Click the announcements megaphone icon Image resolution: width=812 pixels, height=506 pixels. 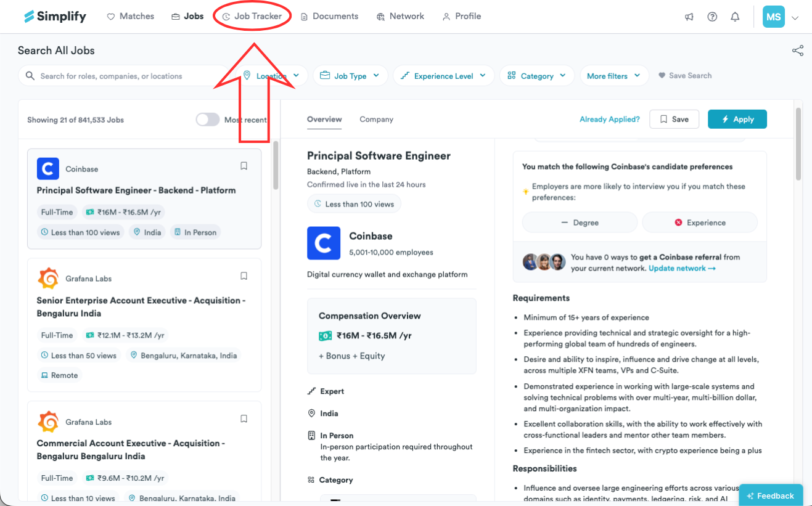689,17
